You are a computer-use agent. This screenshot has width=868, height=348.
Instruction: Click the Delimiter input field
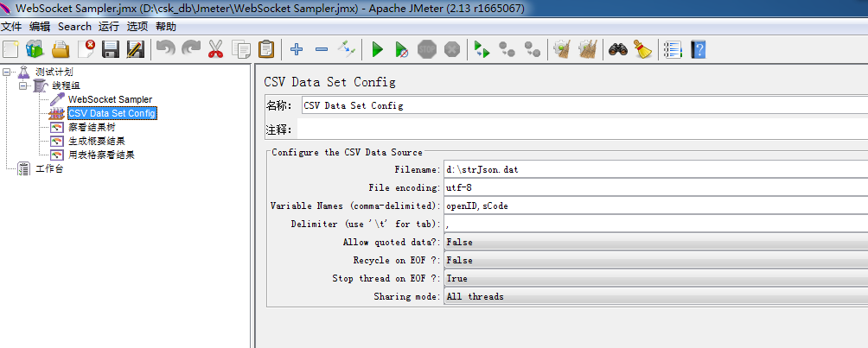pos(655,224)
